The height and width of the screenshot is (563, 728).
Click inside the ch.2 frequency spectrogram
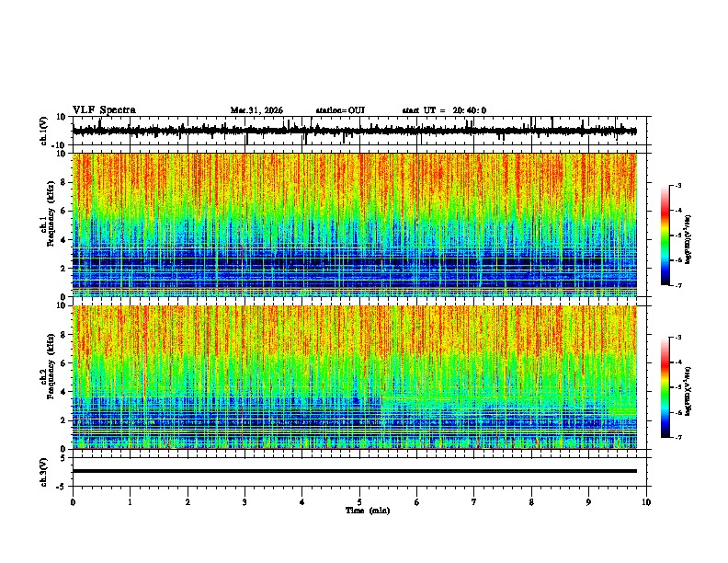pos(355,377)
